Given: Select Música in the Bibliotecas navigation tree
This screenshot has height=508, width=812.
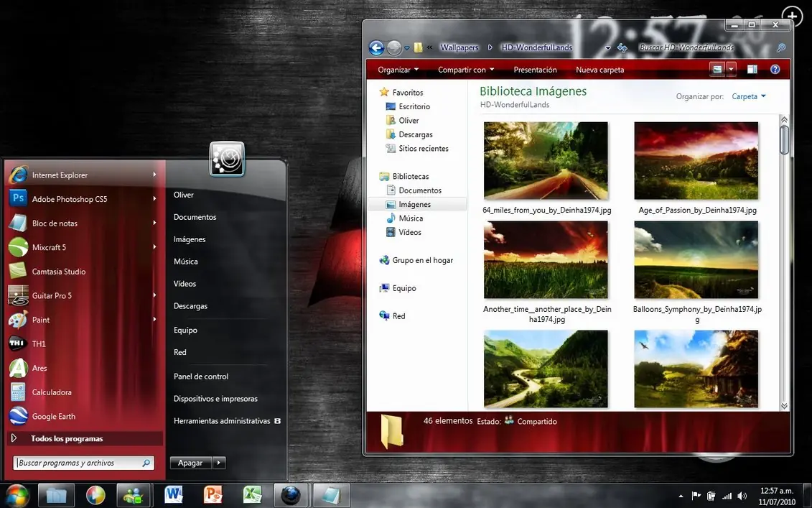Looking at the screenshot, I should (x=411, y=218).
